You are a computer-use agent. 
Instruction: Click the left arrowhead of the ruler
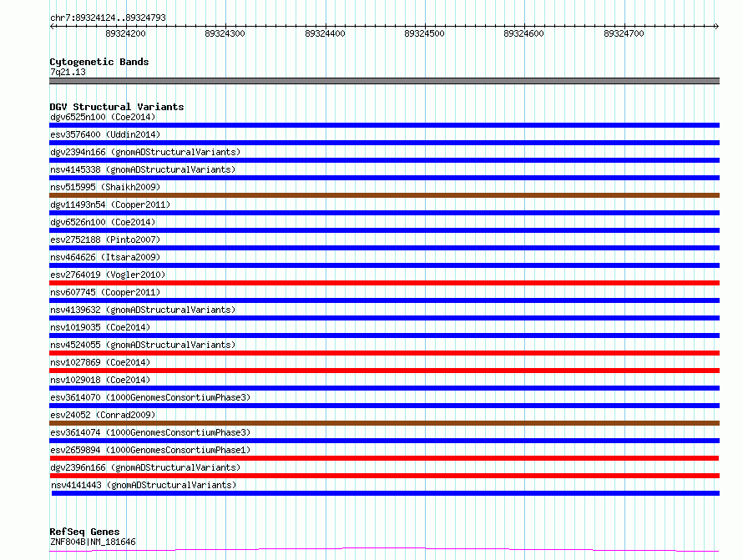[x=52, y=26]
